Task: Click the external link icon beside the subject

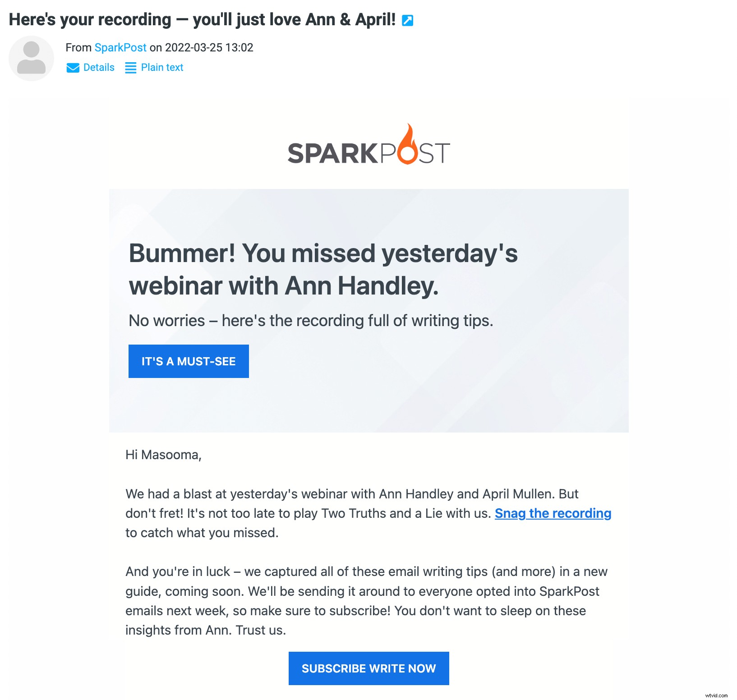Action: coord(407,20)
